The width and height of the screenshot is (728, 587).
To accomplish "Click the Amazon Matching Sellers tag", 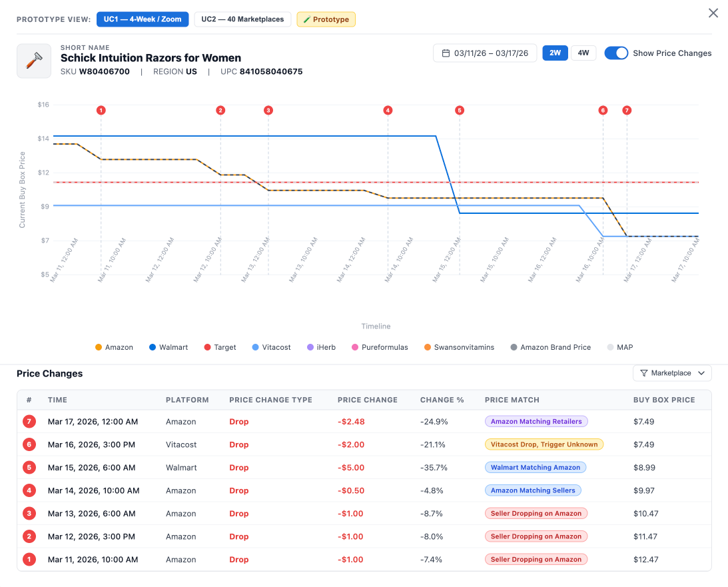I will pos(533,490).
